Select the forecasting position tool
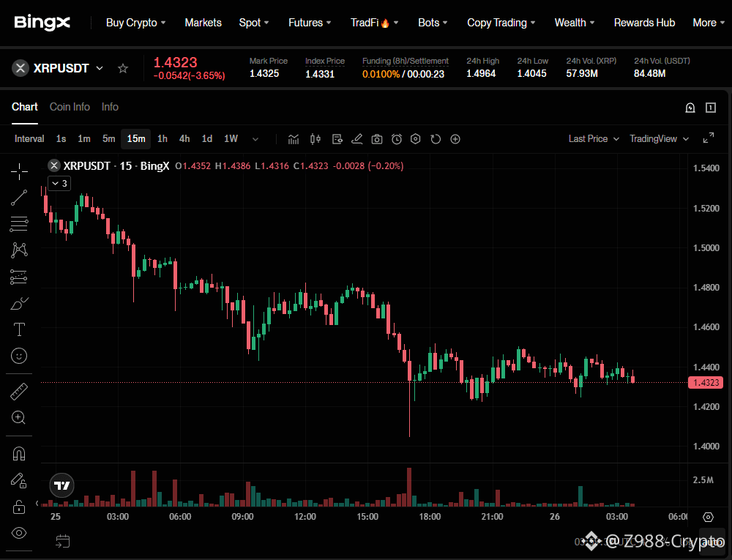The width and height of the screenshot is (732, 560). (x=19, y=277)
